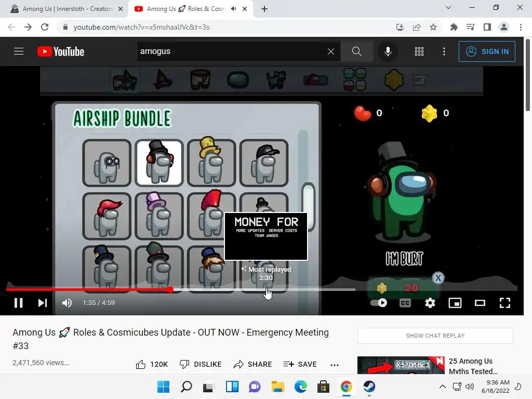Save the video to a playlist
Image resolution: width=532 pixels, height=399 pixels.
(300, 364)
